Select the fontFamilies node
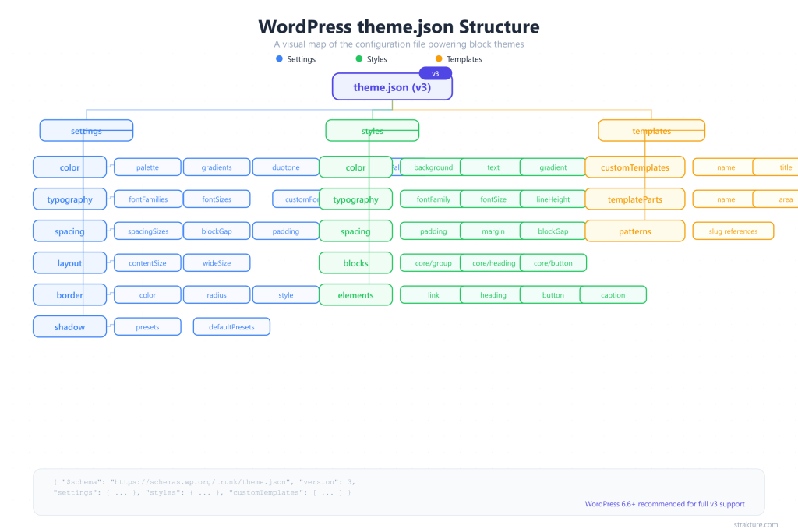Screen dimensions: 798x532 tap(148, 199)
